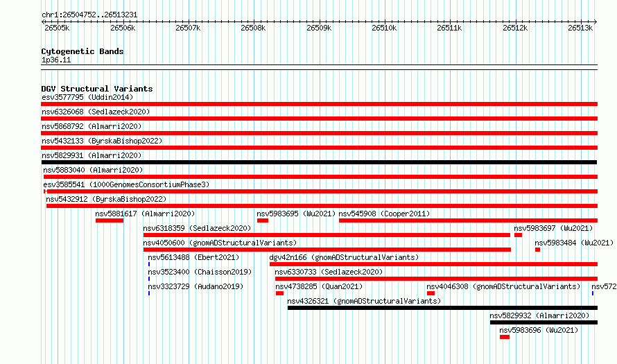Click the red bar under nsv5432912
Screen dimensions: 617x364
click(x=322, y=206)
